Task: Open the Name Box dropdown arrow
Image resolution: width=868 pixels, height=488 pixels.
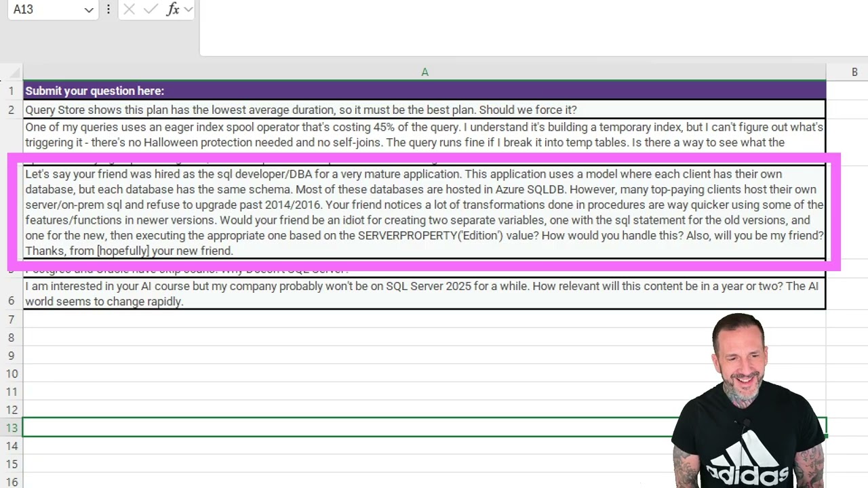Action: pyautogui.click(x=88, y=9)
